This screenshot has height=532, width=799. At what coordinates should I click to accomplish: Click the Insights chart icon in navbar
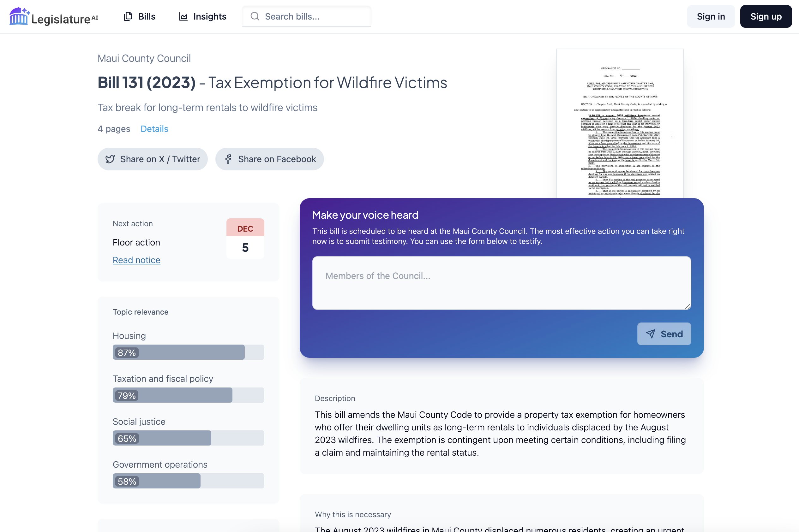click(183, 17)
